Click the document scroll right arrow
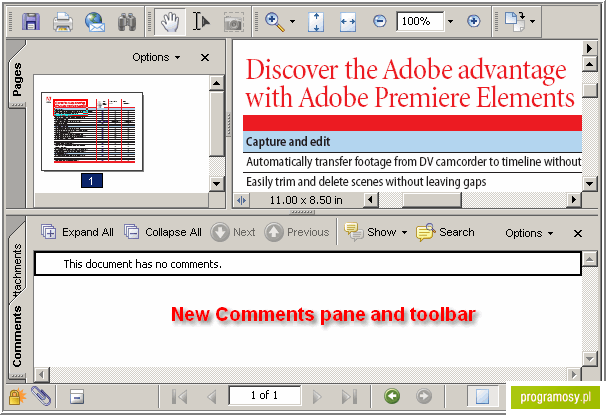Image resolution: width=606 pixels, height=415 pixels. [x=574, y=200]
